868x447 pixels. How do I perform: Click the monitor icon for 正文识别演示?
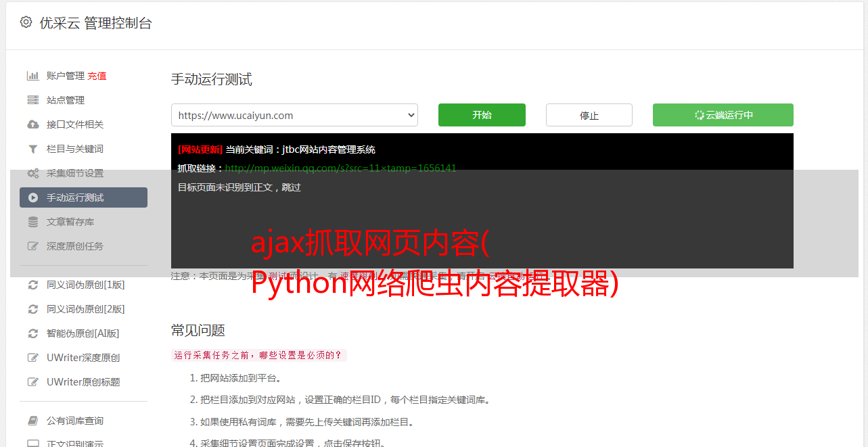click(x=32, y=444)
